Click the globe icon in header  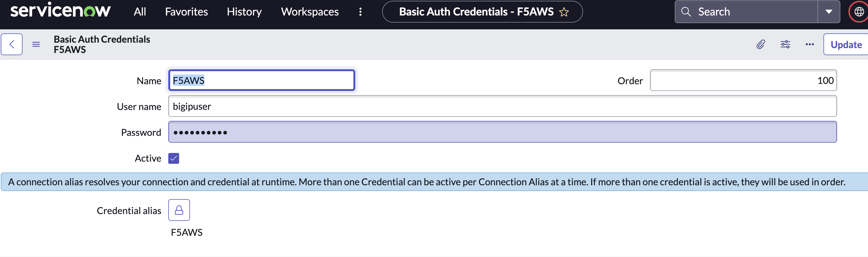859,12
